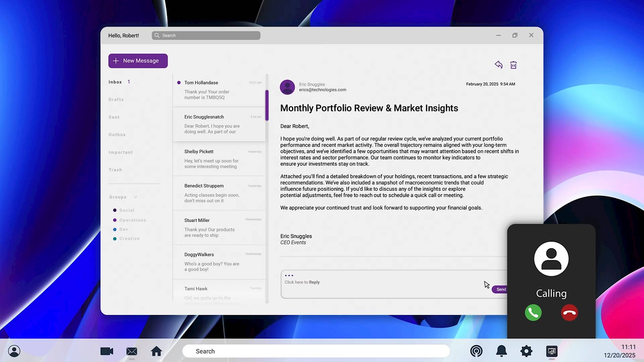Open notifications bell in taskbar

coord(501,351)
